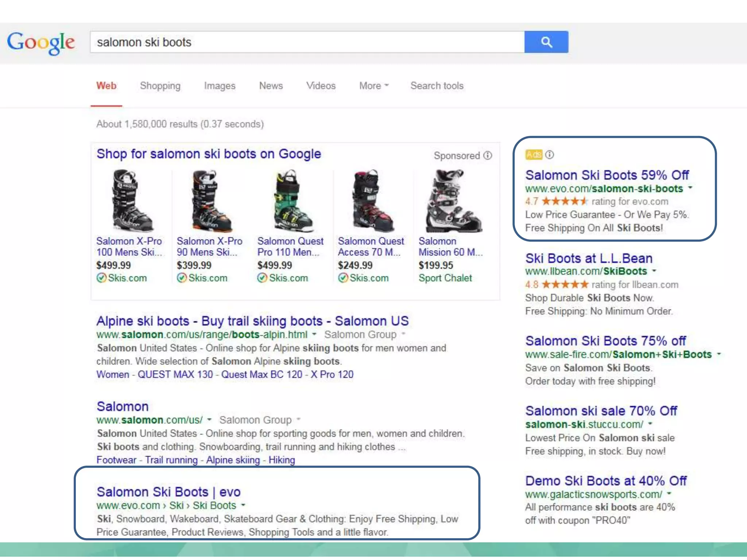The width and height of the screenshot is (747, 560).
Task: Click the yellow Ads badge
Action: coord(534,155)
